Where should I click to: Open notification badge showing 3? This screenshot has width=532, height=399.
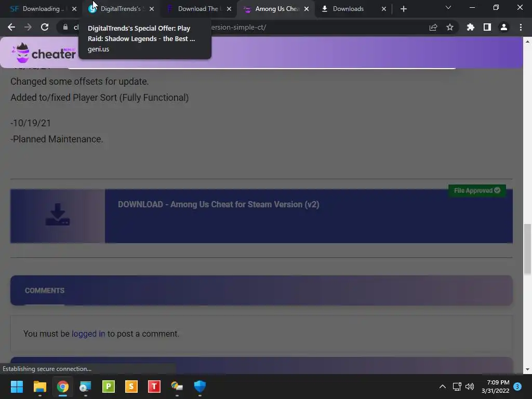point(517,387)
